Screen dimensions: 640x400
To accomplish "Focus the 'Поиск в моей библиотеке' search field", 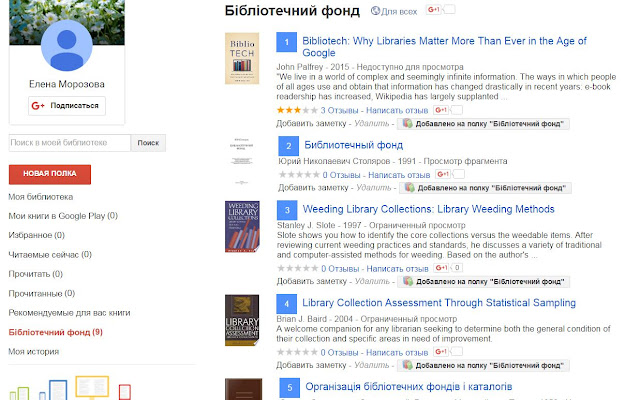I will [x=70, y=143].
